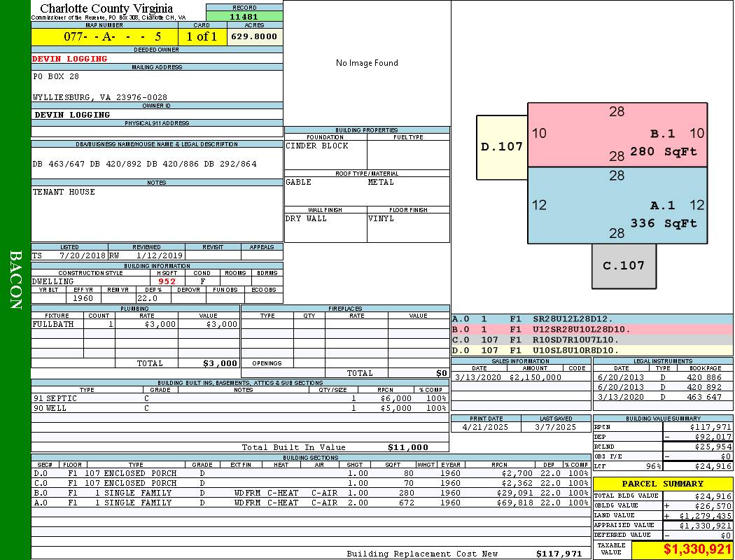
Task: Click DEP value $92,017
Action: point(713,437)
